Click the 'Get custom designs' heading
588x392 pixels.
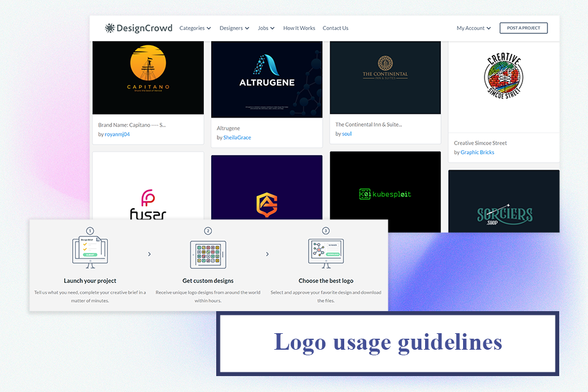click(x=208, y=281)
